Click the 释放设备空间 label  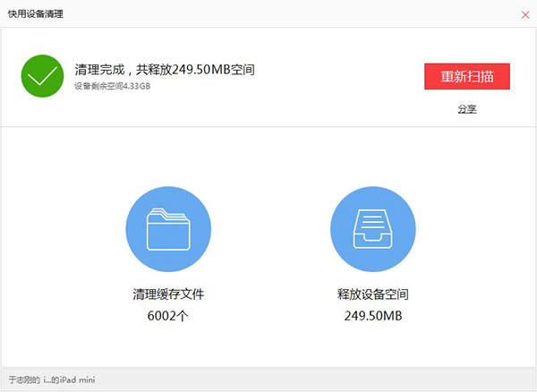point(373,294)
